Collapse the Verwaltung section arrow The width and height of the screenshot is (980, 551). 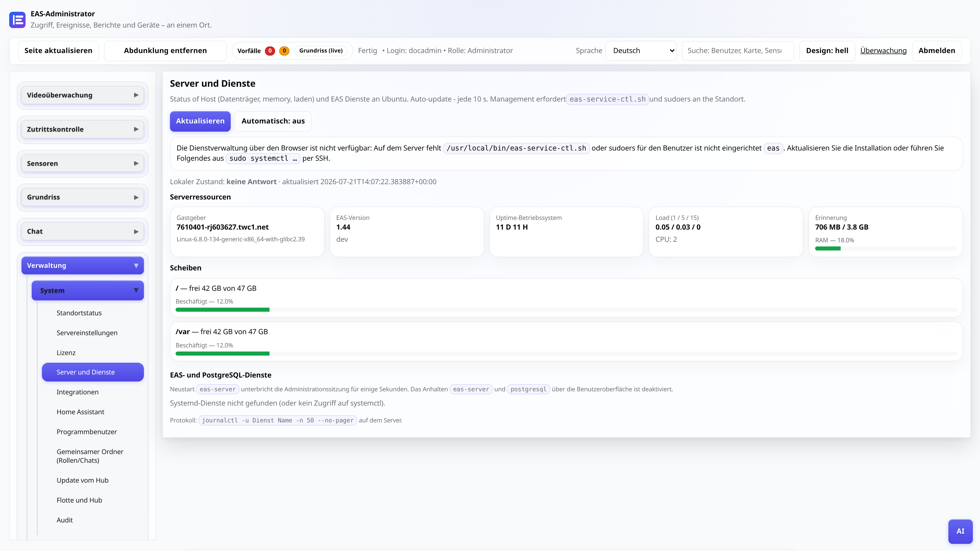136,265
